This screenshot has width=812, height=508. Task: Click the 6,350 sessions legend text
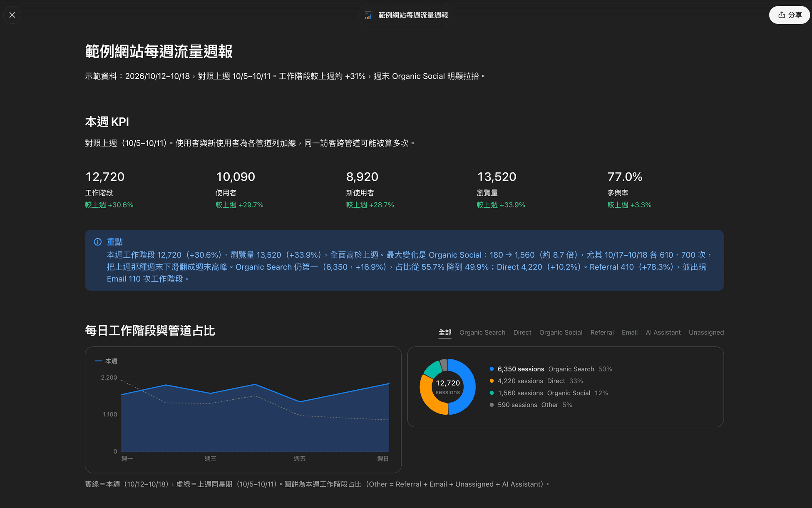click(521, 369)
